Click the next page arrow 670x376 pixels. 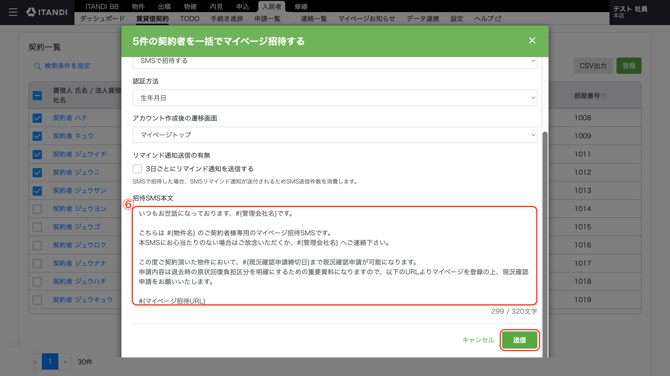coord(65,362)
